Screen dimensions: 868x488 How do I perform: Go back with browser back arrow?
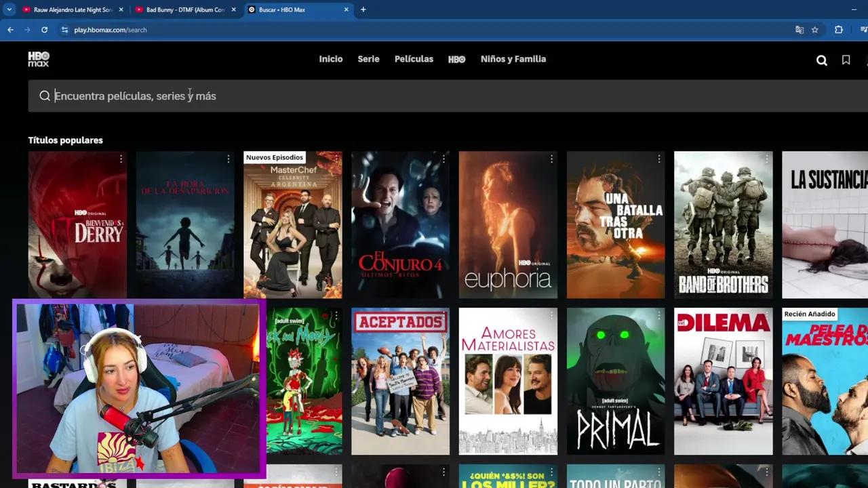[x=10, y=30]
